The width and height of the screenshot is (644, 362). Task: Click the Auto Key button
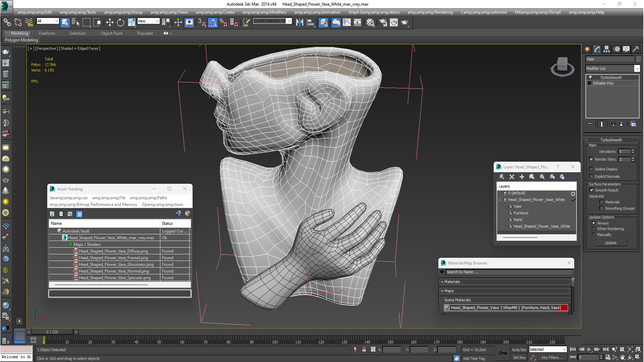tap(519, 350)
